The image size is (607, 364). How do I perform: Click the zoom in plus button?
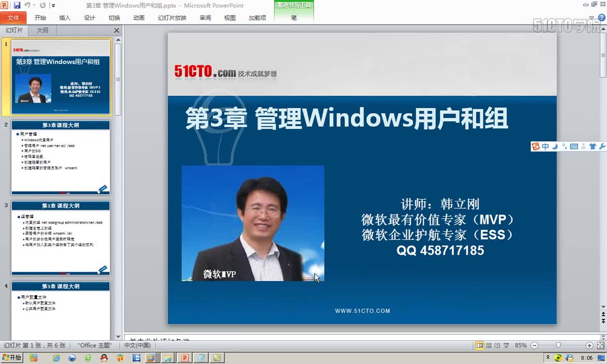point(589,345)
